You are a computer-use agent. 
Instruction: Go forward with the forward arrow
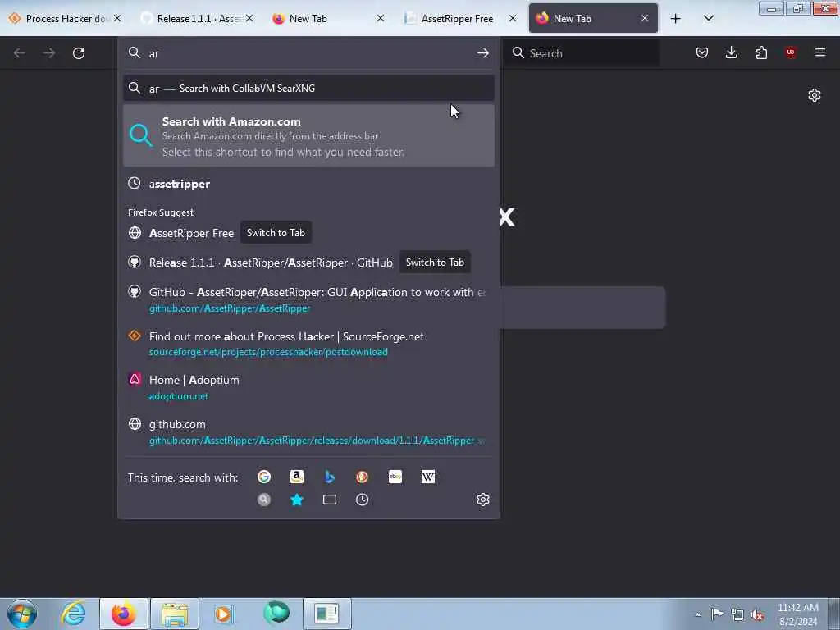[49, 53]
